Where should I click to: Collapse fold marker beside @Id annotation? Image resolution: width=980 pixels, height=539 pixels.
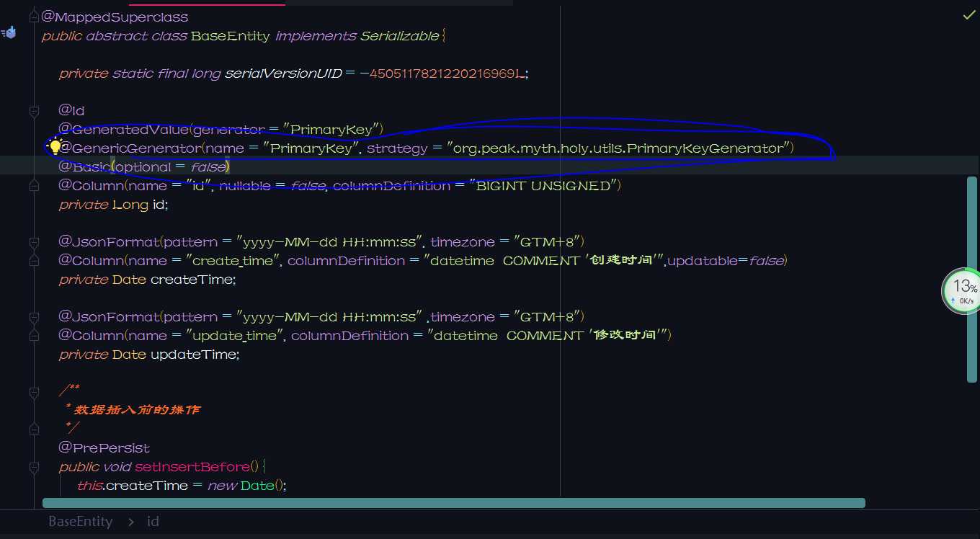coord(34,111)
